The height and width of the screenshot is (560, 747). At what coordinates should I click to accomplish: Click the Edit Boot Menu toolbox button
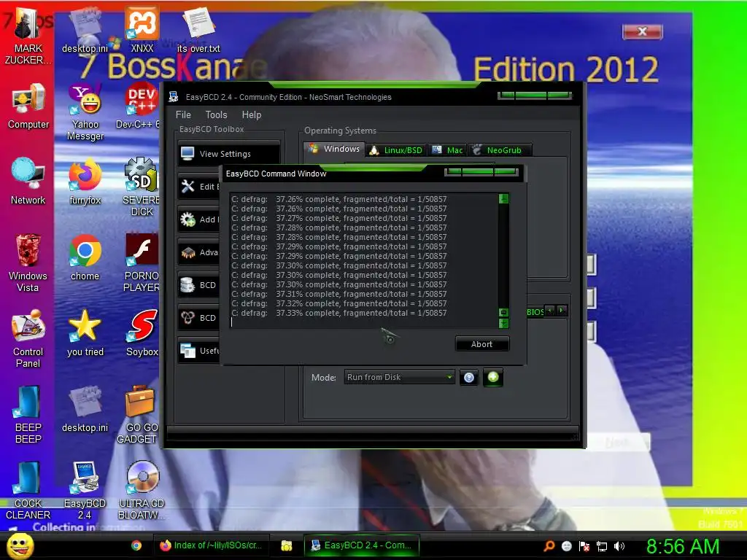click(x=199, y=187)
